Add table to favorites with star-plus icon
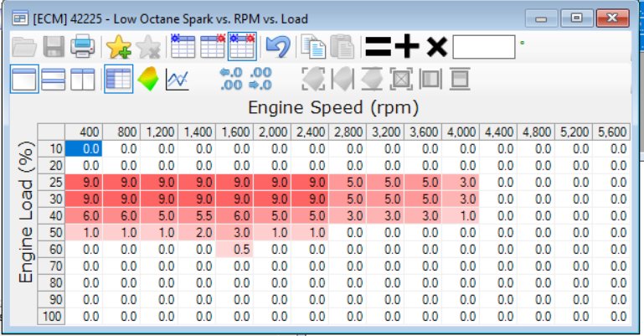 click(x=119, y=46)
